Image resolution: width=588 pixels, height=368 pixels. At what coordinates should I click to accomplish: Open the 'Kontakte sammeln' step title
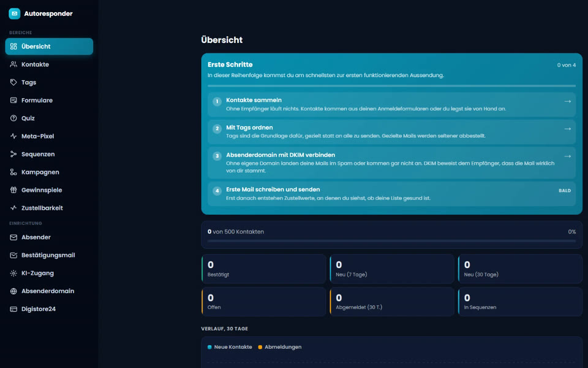[254, 100]
